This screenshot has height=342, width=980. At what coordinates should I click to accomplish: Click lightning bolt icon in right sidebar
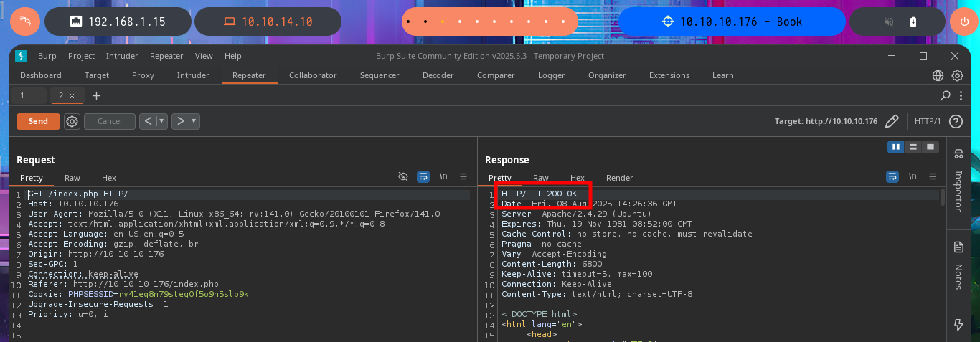pyautogui.click(x=958, y=325)
